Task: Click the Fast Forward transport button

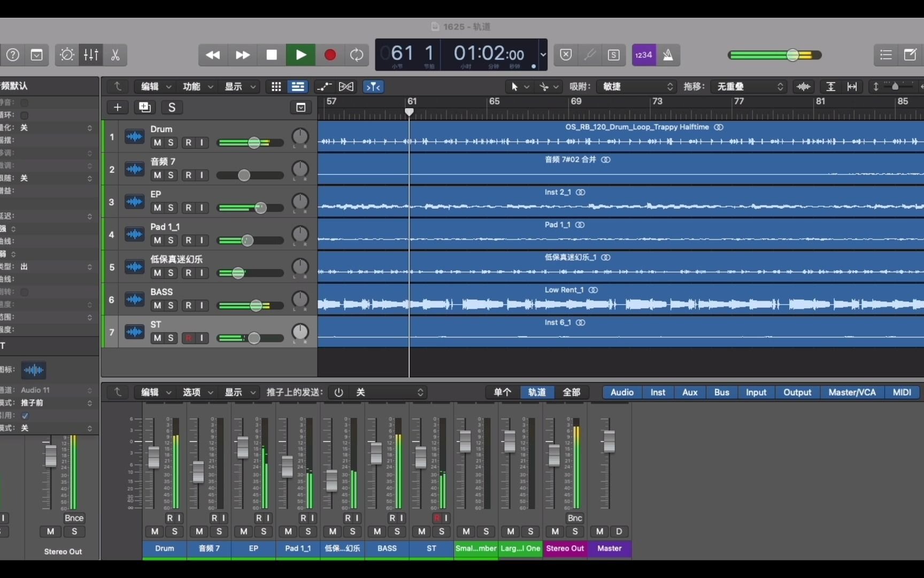Action: 242,55
